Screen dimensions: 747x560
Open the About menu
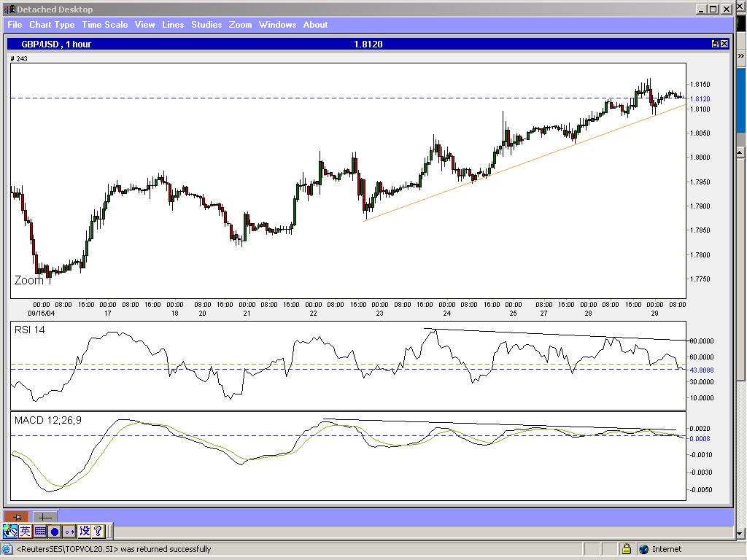(x=315, y=25)
